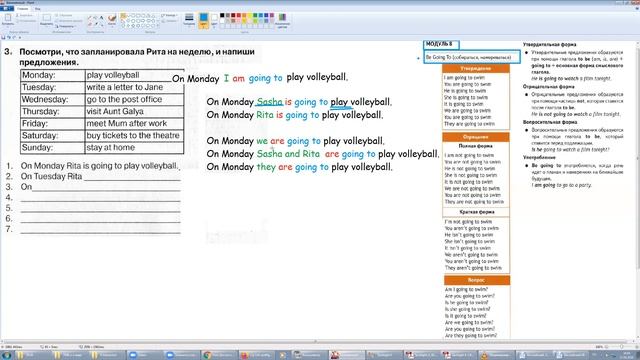Screen dimensions: 640x360
Task: Click the Undo arrow in quick access toolbar
Action: (x=9, y=37)
